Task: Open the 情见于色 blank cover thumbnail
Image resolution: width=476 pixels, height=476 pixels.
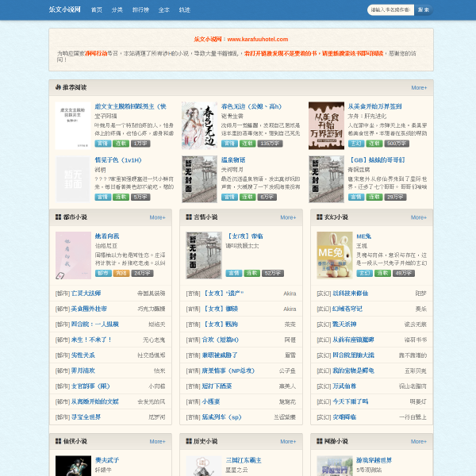Action: click(x=73, y=179)
